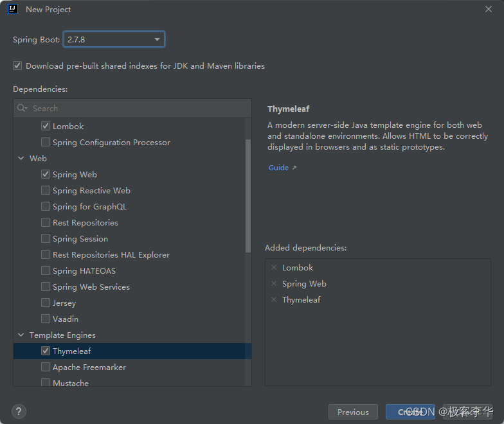Enable Rest Repositories HAL Explorer checkbox

[x=46, y=254]
